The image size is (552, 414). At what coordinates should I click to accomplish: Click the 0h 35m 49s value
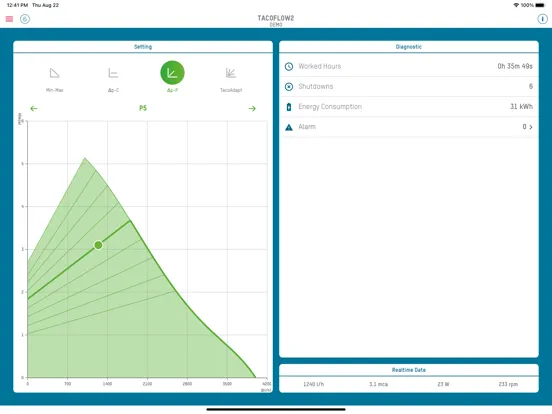point(515,67)
